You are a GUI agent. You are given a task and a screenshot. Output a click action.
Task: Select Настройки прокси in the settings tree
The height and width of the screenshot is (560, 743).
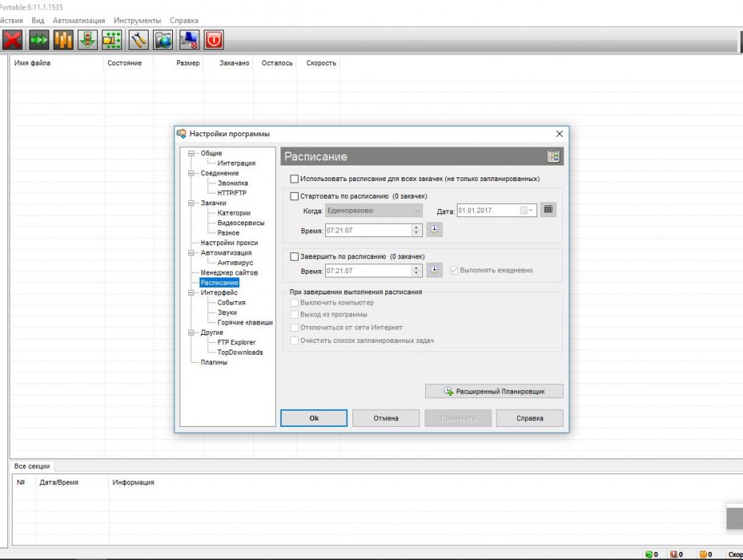[x=229, y=243]
